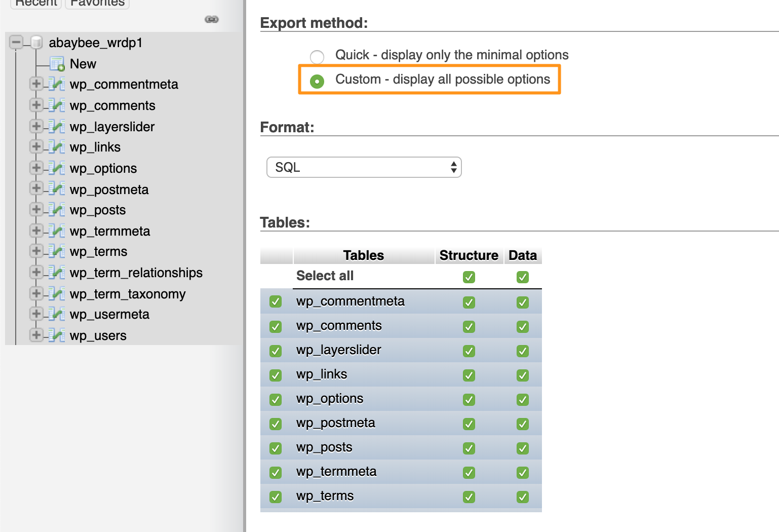Click the wp_options table icon in sidebar
This screenshot has height=532, width=779.
[57, 168]
